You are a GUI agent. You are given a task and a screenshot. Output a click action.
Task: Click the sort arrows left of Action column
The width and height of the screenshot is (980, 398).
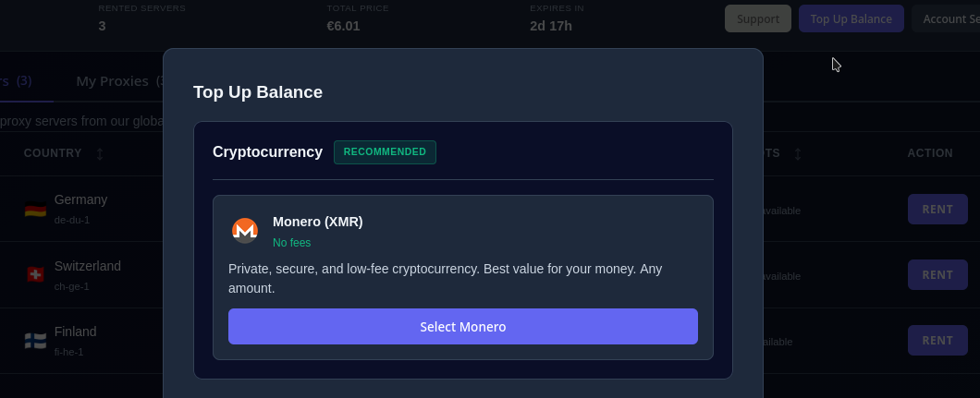coord(798,153)
